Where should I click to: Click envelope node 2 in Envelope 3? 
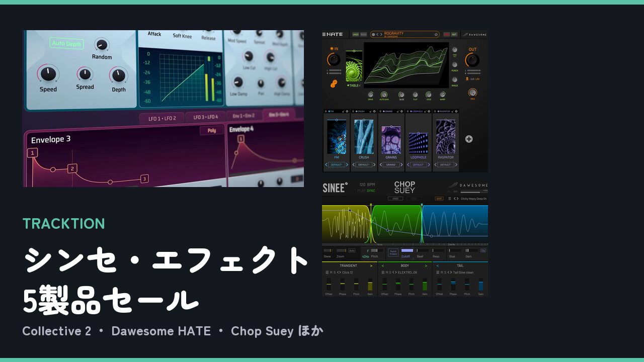pyautogui.click(x=72, y=168)
